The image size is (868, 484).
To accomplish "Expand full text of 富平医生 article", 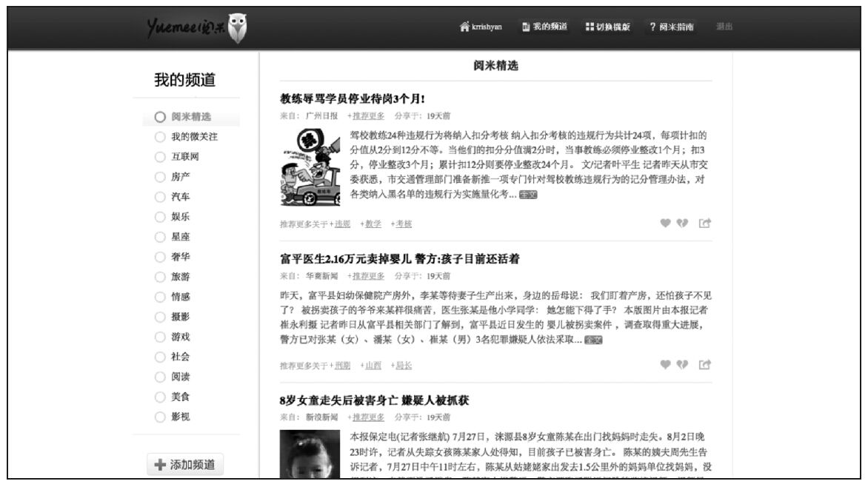I will (x=592, y=340).
